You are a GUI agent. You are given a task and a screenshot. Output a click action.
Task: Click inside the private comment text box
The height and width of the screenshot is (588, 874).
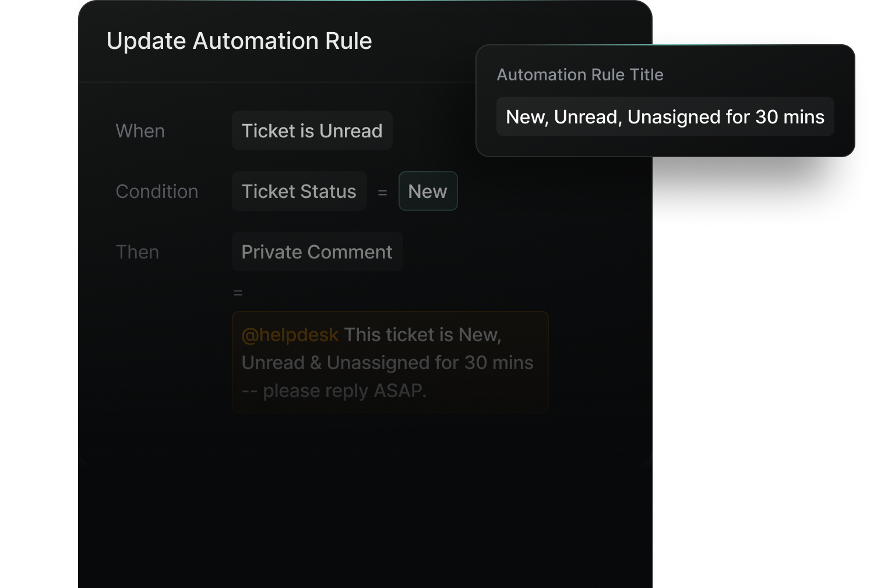389,362
